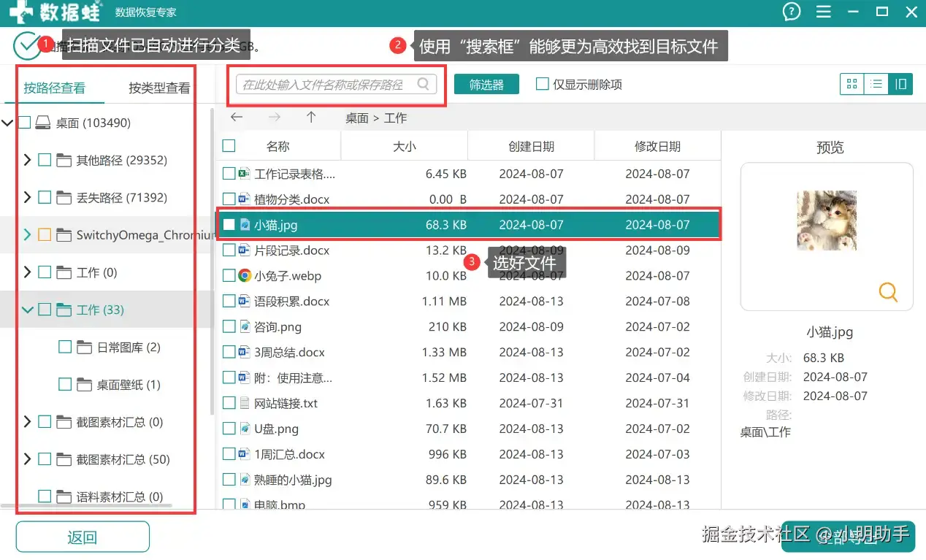Collapse the 桌面 (103490) tree node
The width and height of the screenshot is (926, 560).
pos(7,123)
